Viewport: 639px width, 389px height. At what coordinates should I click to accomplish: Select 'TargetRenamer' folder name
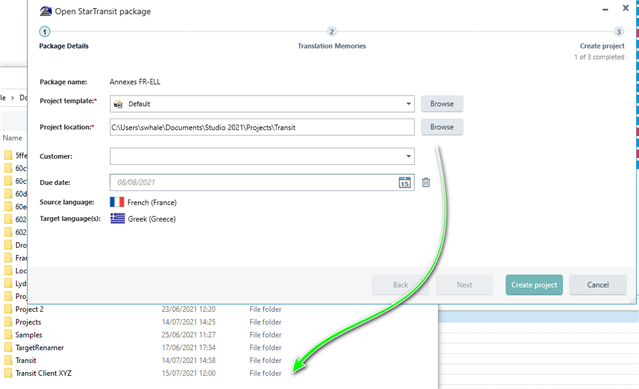click(x=40, y=347)
